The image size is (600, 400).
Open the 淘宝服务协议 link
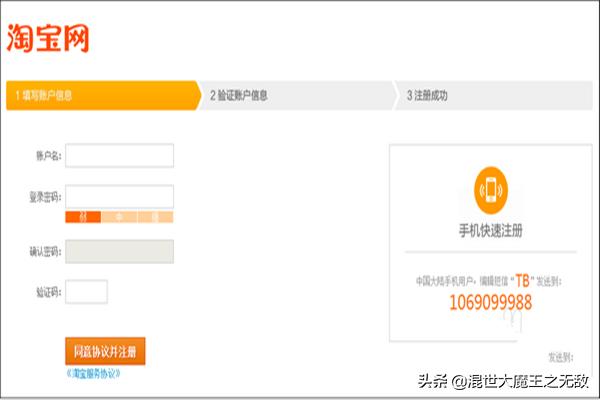coord(93,373)
